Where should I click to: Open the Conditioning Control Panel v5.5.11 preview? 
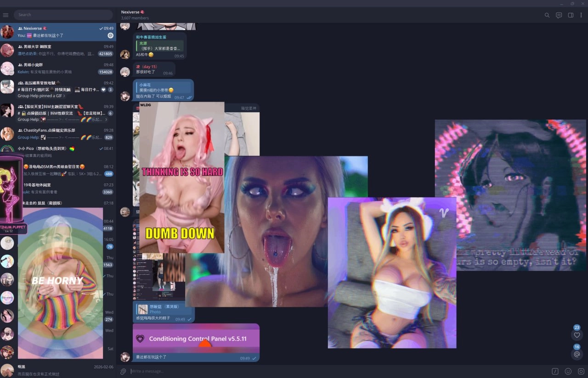[196, 338]
